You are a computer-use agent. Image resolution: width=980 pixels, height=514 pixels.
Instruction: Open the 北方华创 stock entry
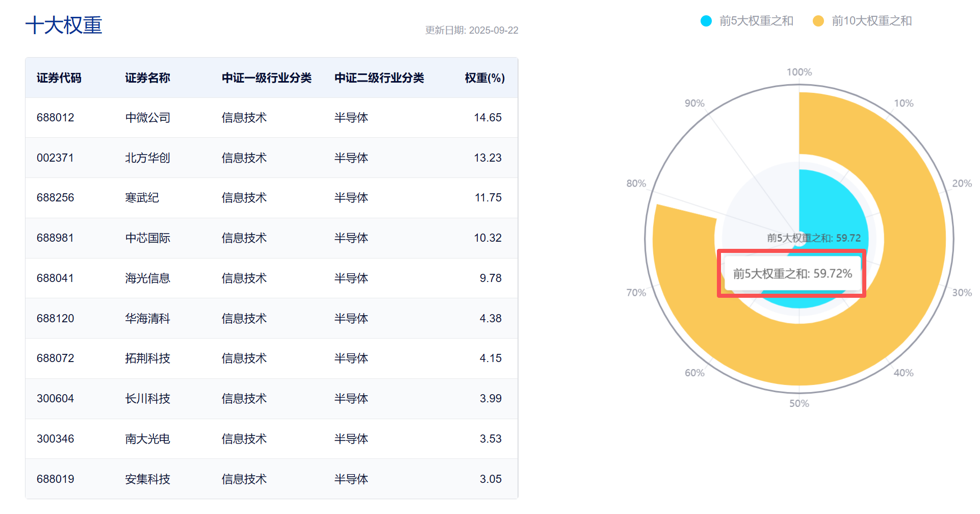click(147, 158)
